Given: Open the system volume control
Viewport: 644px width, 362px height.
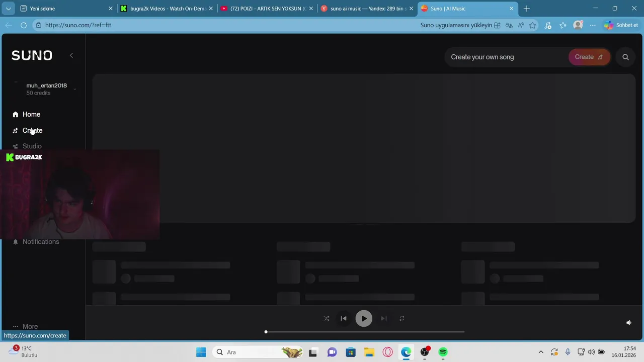Looking at the screenshot, I should point(591,352).
